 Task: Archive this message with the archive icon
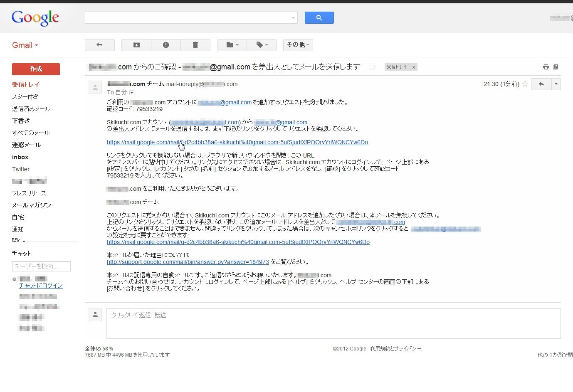coord(136,45)
